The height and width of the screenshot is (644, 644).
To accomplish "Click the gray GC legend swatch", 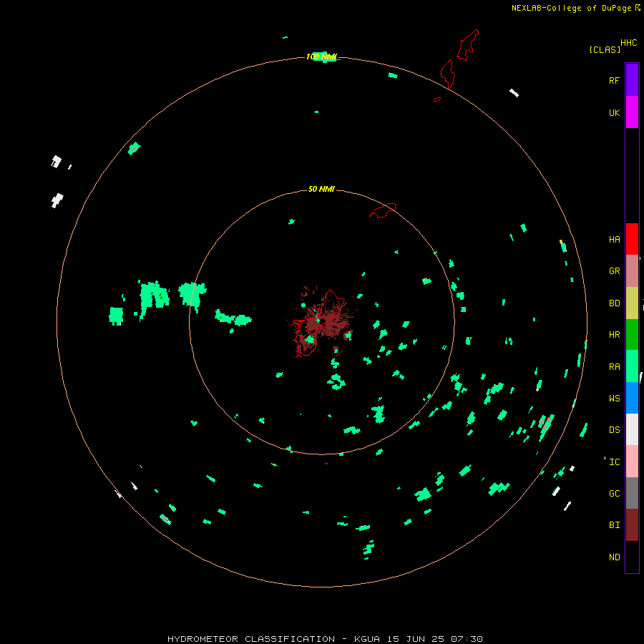I will tap(632, 493).
